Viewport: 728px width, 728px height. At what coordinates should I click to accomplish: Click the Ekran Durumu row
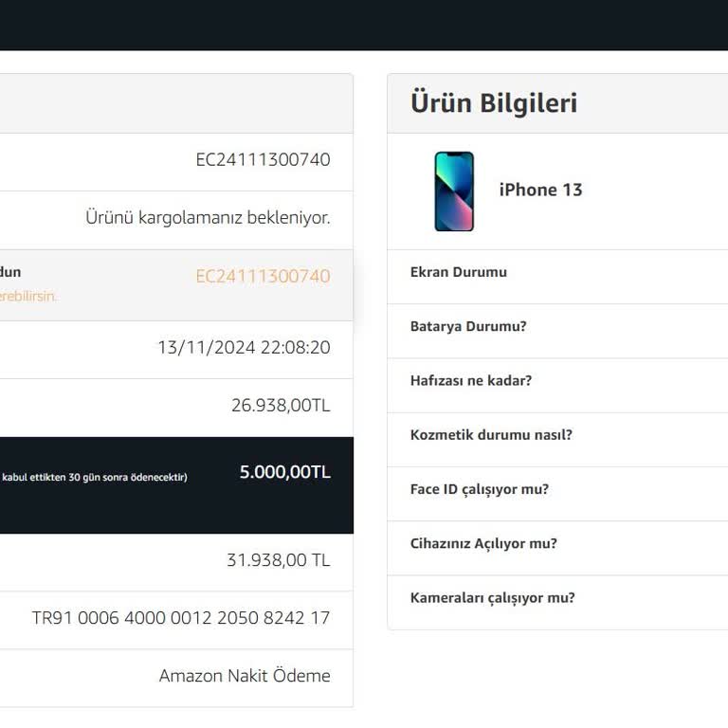click(459, 272)
